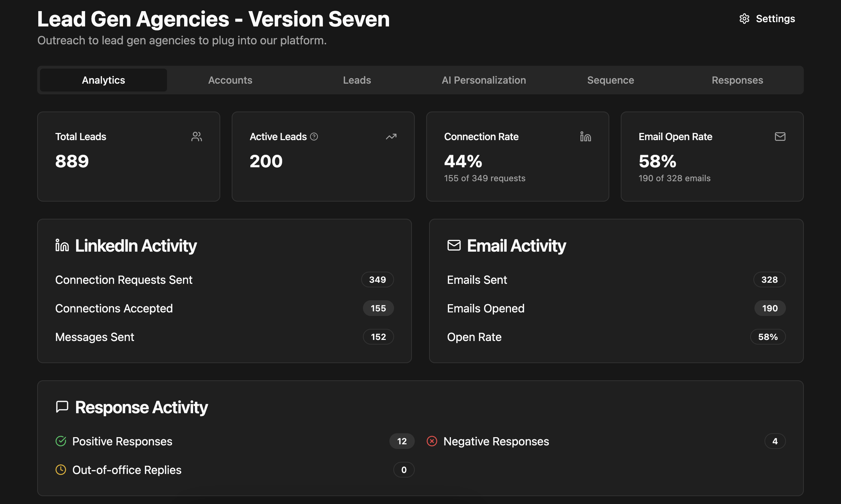Click the Settings gear icon
Viewport: 841px width, 504px height.
[x=744, y=19]
